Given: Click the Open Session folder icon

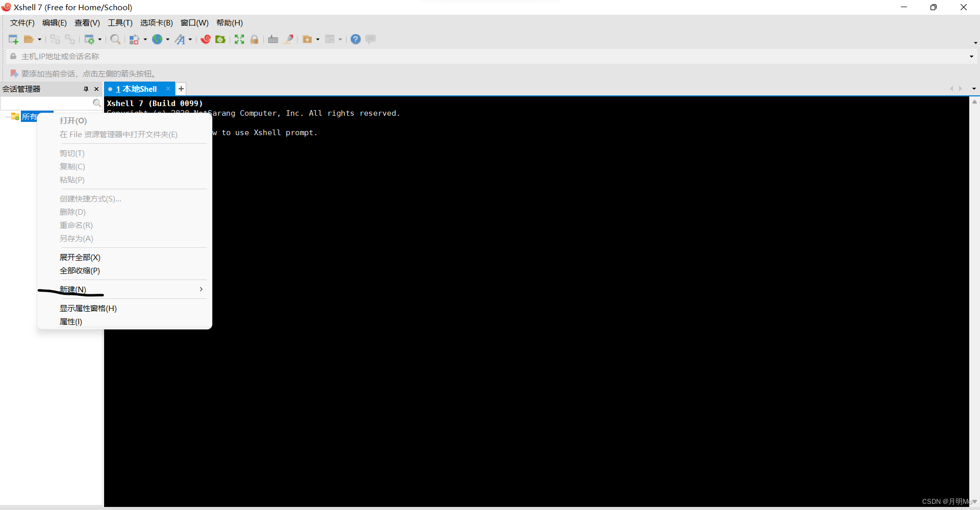Looking at the screenshot, I should (29, 39).
